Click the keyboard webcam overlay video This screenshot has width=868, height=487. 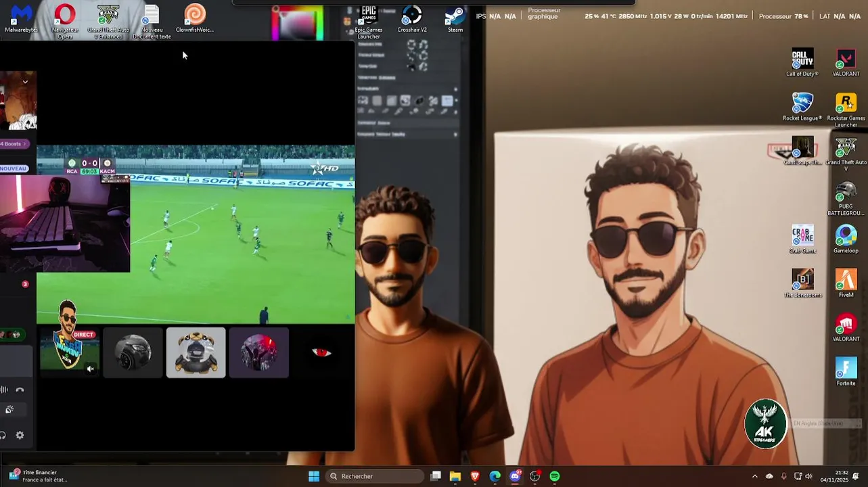point(65,223)
